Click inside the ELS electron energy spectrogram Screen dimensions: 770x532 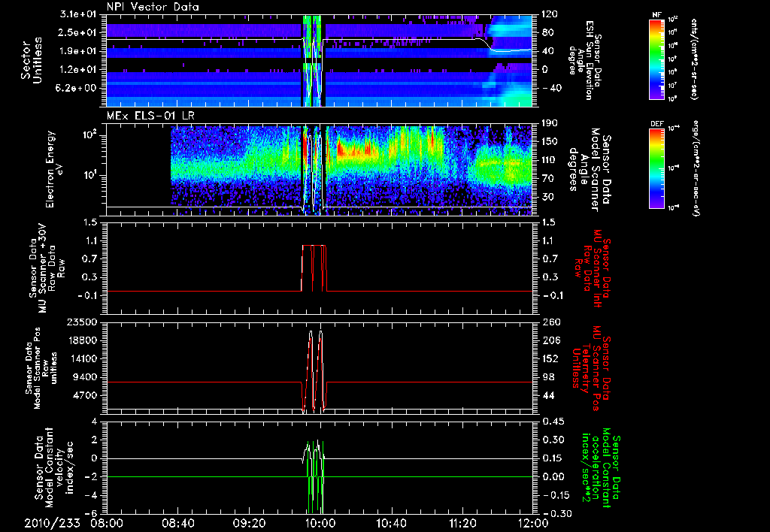[x=320, y=170]
